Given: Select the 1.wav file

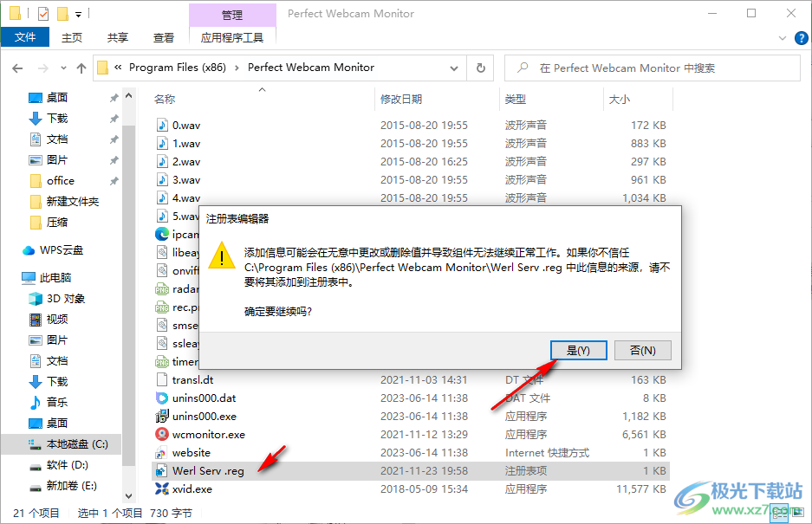Looking at the screenshot, I should 186,144.
